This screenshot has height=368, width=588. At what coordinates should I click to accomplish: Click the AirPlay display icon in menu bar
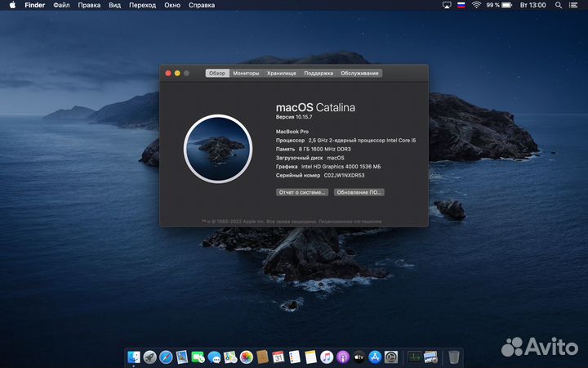447,5
